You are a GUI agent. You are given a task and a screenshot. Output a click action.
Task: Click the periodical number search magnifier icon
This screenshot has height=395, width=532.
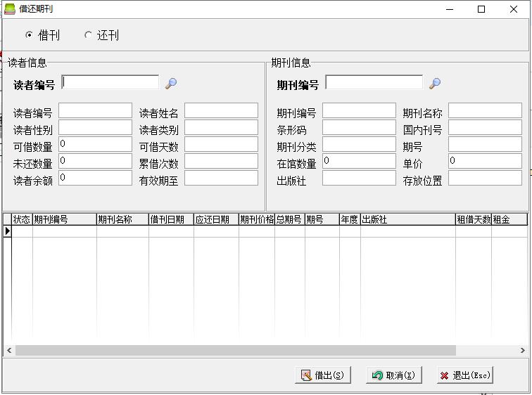click(x=435, y=84)
